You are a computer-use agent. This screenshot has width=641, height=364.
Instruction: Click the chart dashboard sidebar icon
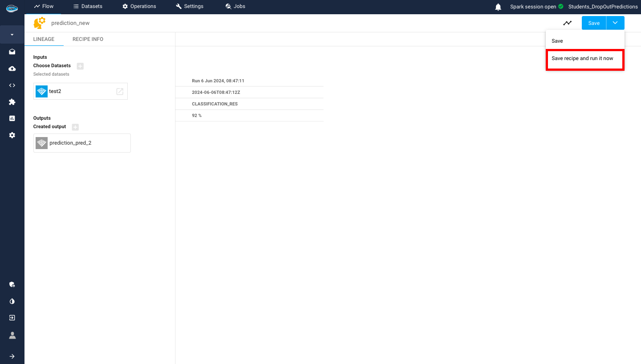click(x=12, y=118)
